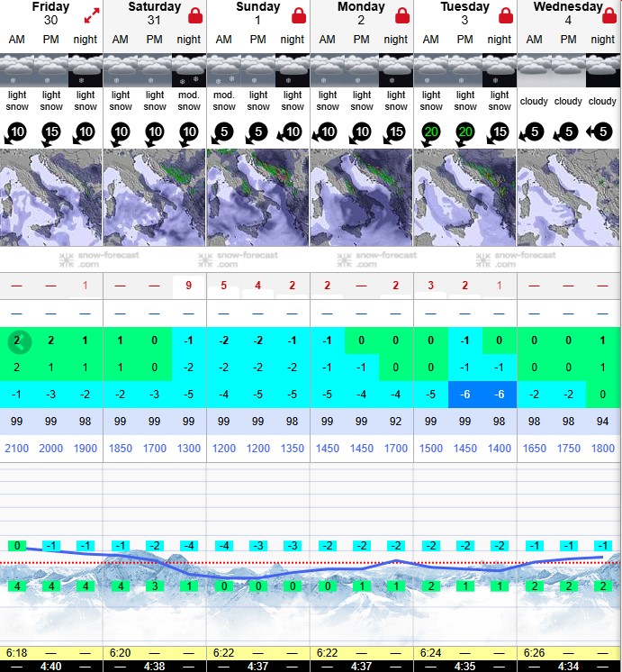Click Monday night humidity value 92

point(395,422)
